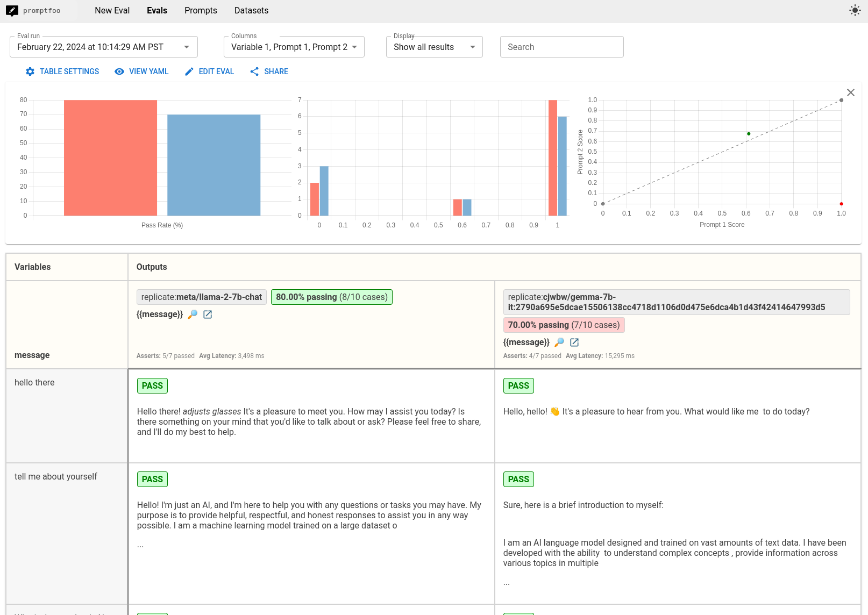Close the charts panel
The width and height of the screenshot is (868, 615).
[850, 92]
